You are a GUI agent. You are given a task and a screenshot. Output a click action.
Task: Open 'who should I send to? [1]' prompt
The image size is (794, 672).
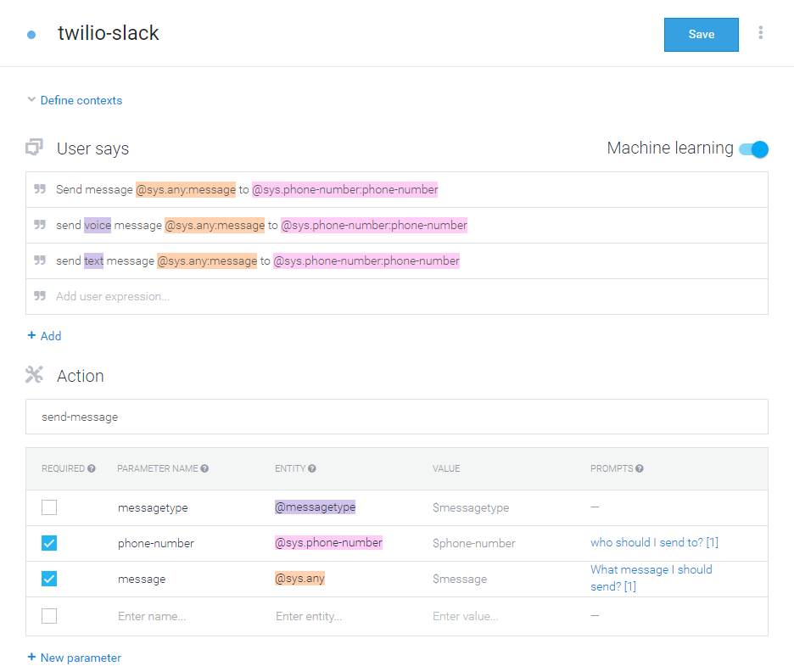tap(654, 542)
